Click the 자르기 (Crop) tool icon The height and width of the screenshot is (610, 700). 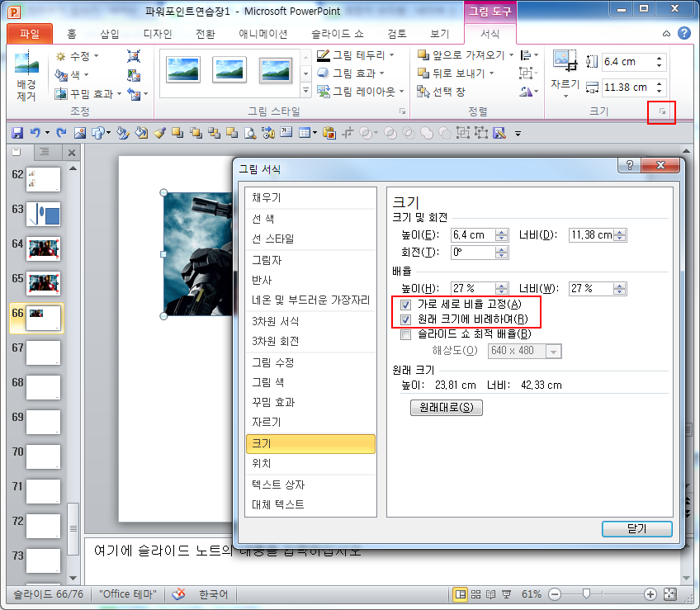click(x=565, y=62)
